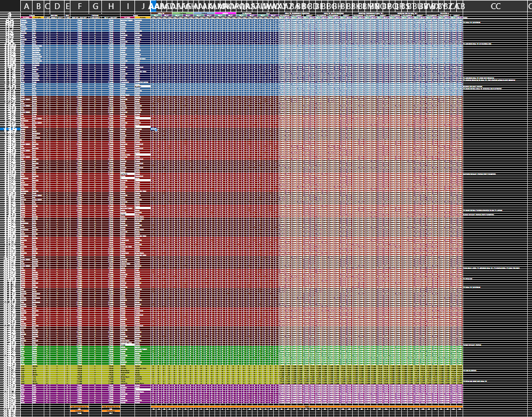Select the wide column CC header
This screenshot has width=532, height=417.
495,6
